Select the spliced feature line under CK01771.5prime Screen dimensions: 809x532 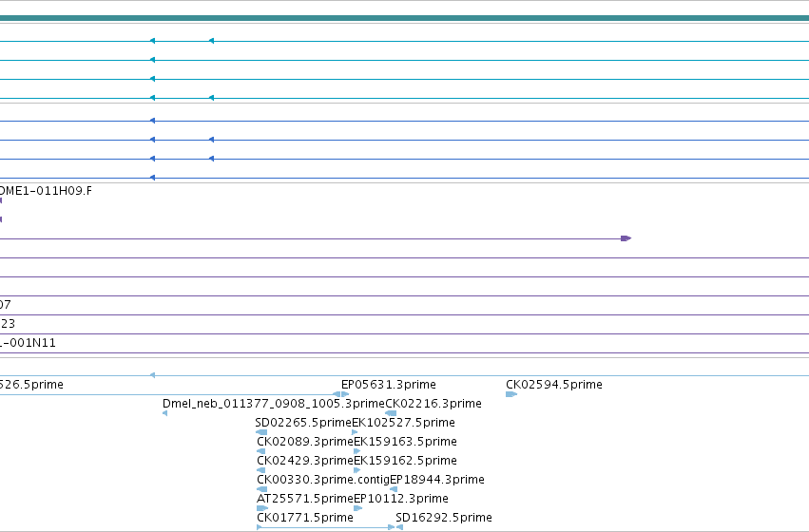click(325, 527)
